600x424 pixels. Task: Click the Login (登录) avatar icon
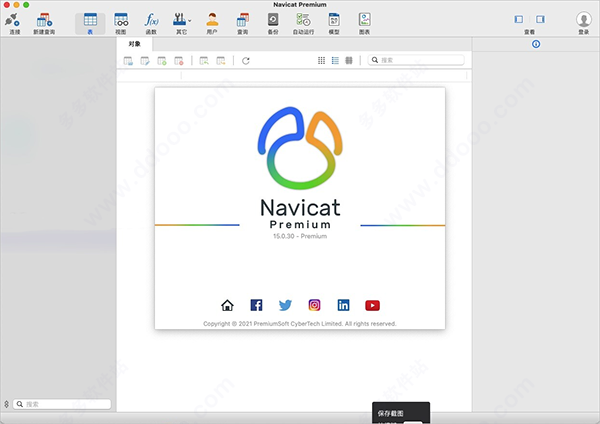tap(584, 19)
